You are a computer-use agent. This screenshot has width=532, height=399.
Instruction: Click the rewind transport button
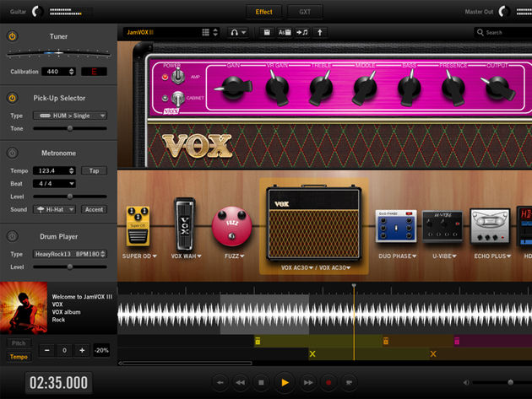click(x=241, y=382)
